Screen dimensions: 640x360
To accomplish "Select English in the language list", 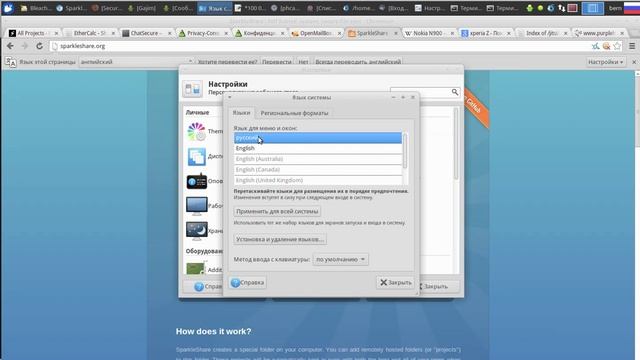I will click(x=318, y=149).
